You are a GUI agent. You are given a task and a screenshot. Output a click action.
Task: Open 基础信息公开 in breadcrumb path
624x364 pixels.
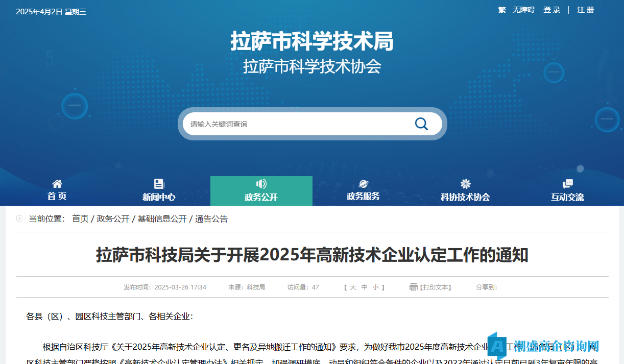point(162,219)
